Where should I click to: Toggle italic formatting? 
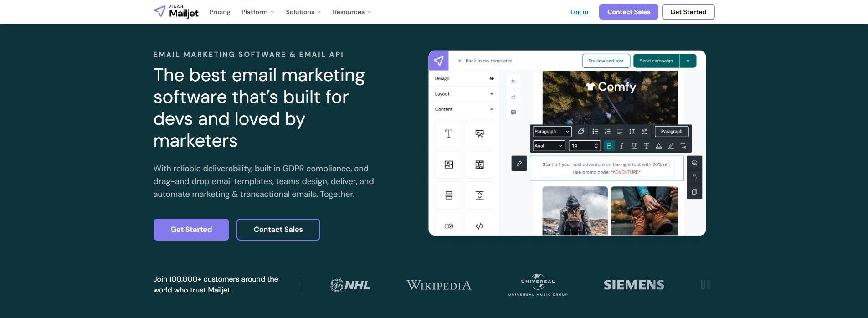[x=621, y=146]
